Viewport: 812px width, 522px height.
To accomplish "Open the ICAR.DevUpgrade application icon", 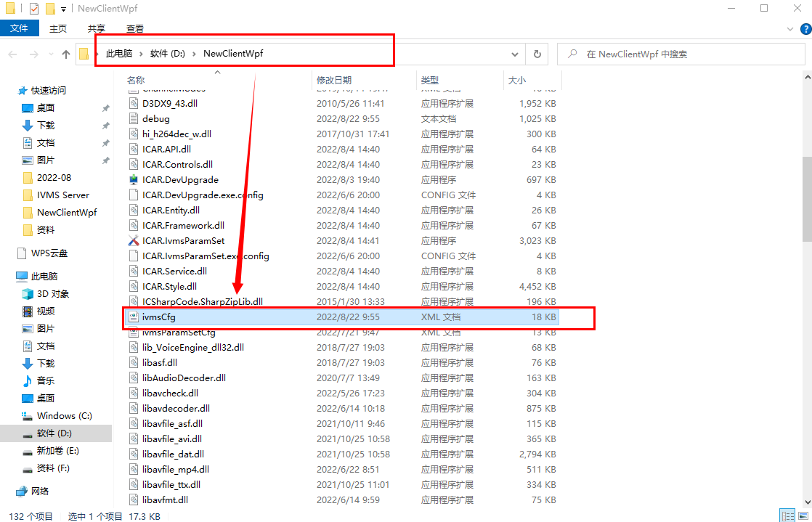I will coord(134,180).
